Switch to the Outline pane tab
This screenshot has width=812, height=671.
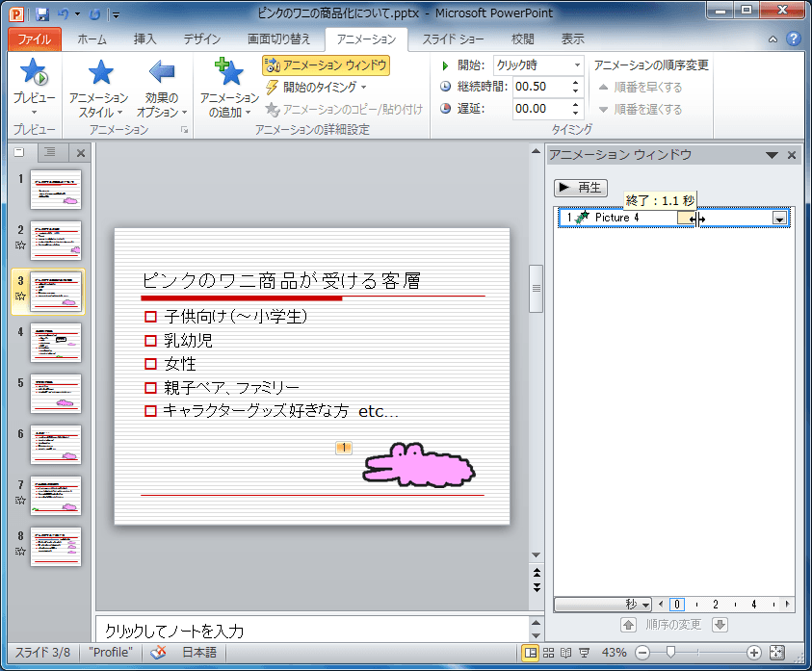coord(50,152)
